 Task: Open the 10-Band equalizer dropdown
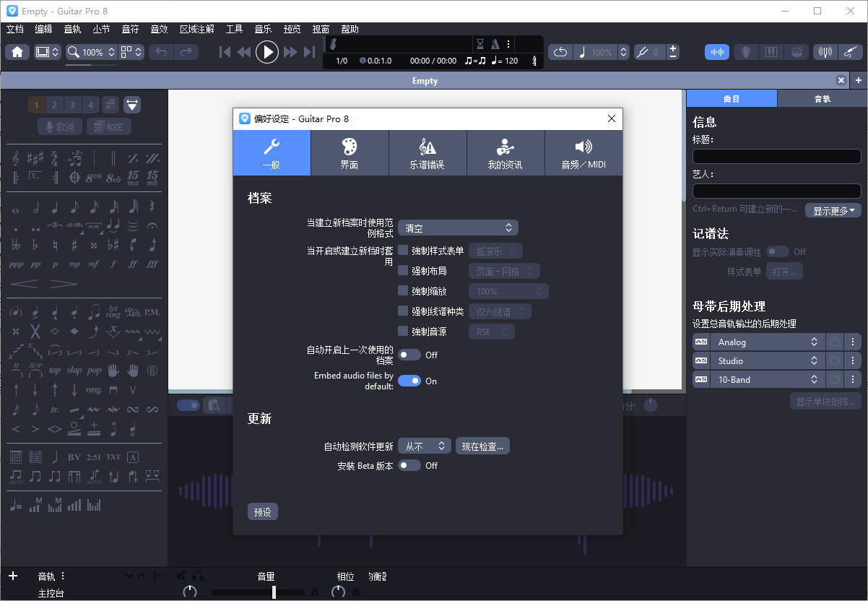(767, 379)
